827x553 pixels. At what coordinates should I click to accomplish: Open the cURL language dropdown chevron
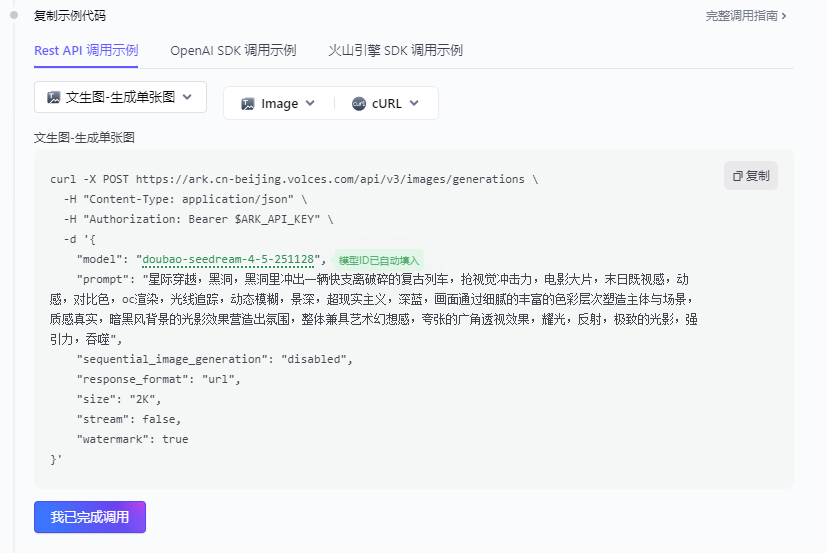point(414,103)
